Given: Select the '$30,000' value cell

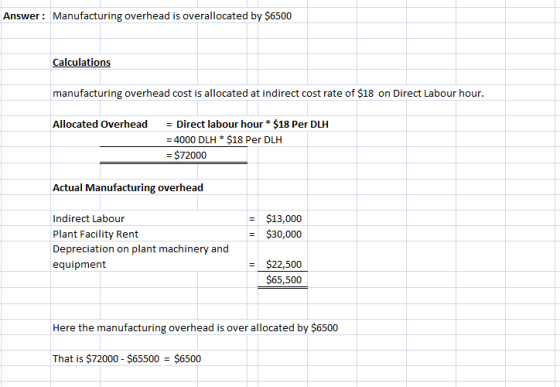Looking at the screenshot, I should (284, 234).
